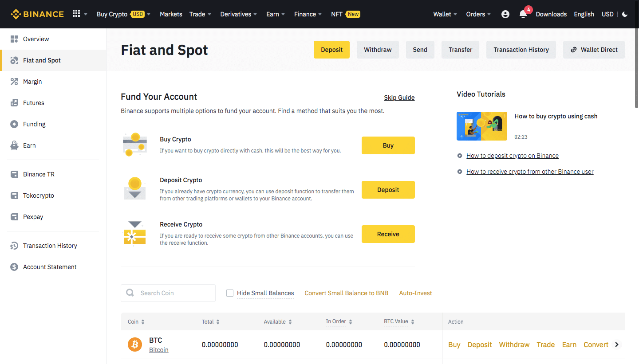Click the Receive button
Screen dimensions: 639x364
(x=388, y=234)
